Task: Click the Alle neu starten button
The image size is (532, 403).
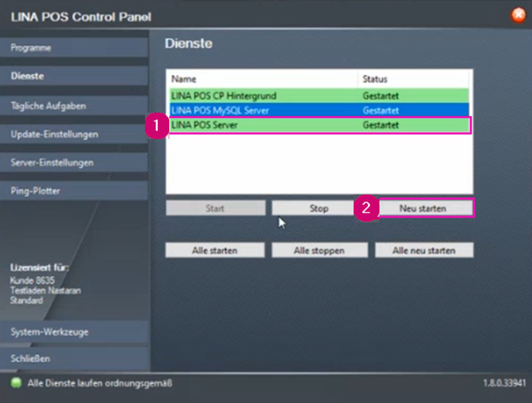Action: tap(424, 251)
